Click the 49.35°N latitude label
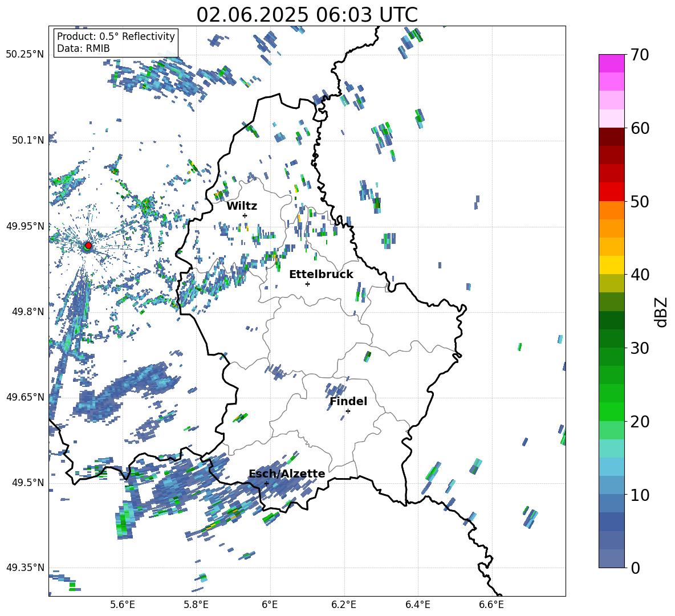This screenshot has height=616, width=675. coord(25,568)
